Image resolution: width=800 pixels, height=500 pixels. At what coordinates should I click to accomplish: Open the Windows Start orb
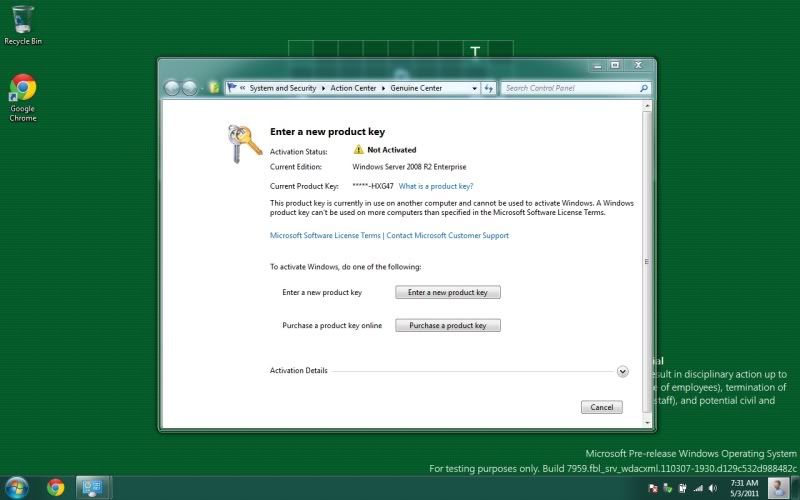[16, 488]
